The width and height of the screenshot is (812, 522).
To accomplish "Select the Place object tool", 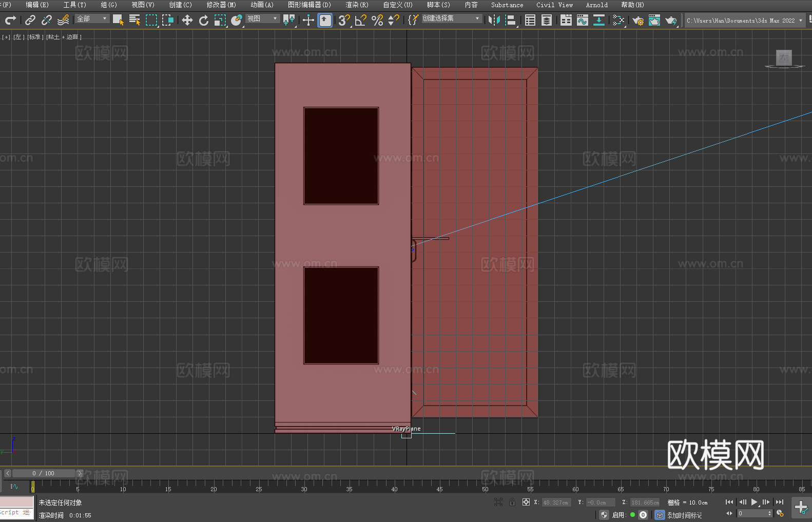I will (237, 20).
